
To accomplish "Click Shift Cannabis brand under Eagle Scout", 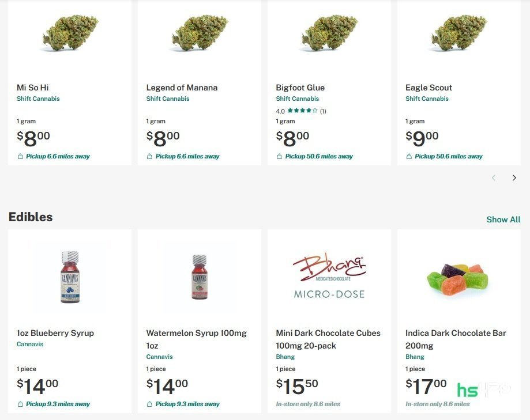I will (x=427, y=99).
